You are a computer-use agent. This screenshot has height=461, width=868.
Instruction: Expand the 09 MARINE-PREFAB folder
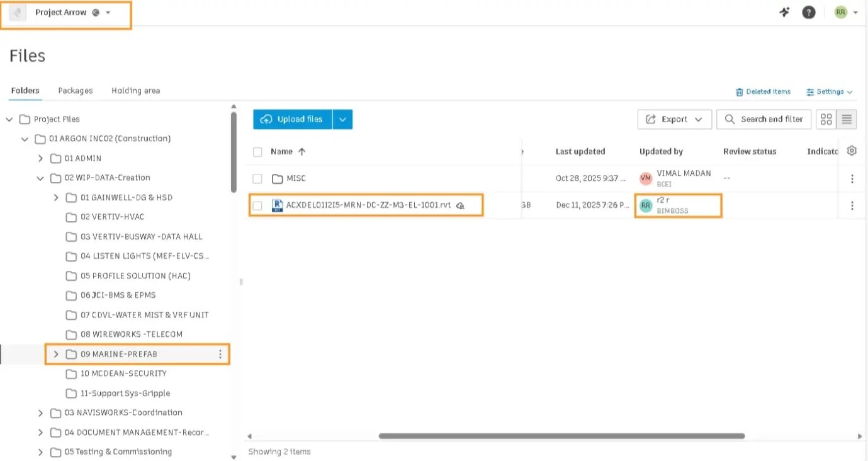tap(56, 355)
